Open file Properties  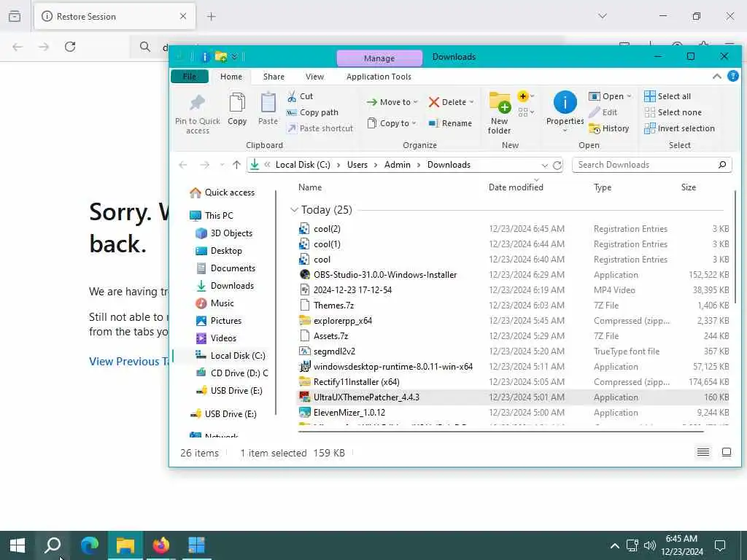point(565,112)
